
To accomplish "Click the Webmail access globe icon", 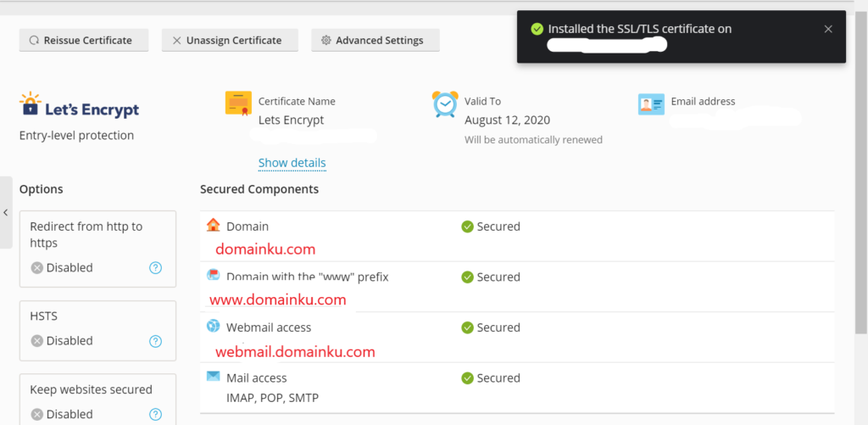I will [x=213, y=326].
